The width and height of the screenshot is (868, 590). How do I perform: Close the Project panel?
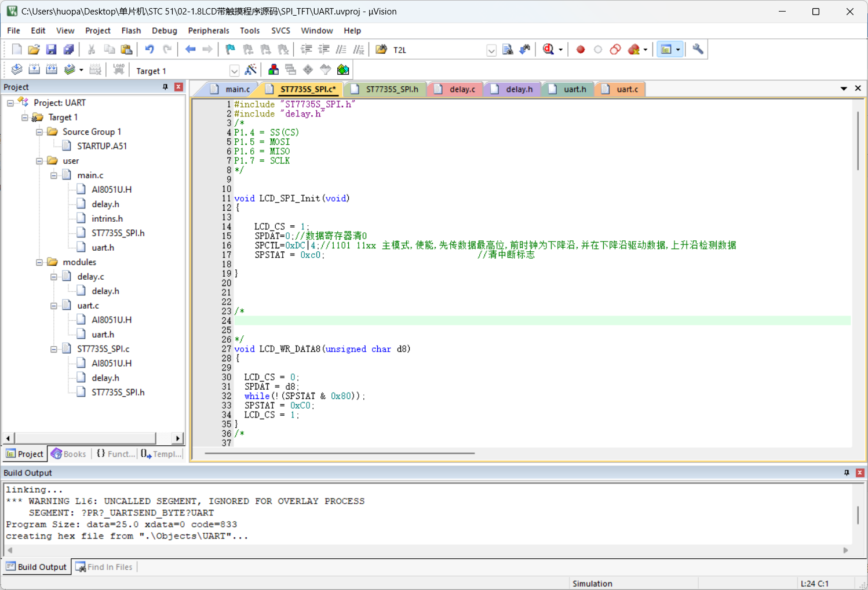coord(178,87)
